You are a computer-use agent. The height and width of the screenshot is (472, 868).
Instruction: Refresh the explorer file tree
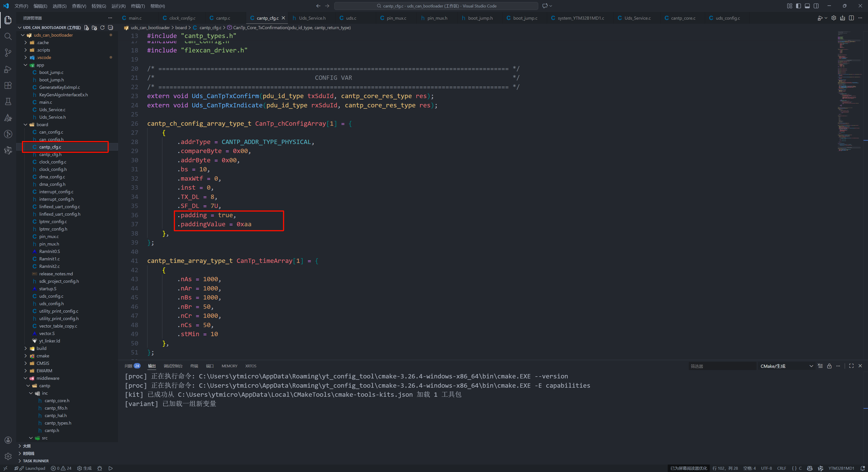pyautogui.click(x=102, y=28)
